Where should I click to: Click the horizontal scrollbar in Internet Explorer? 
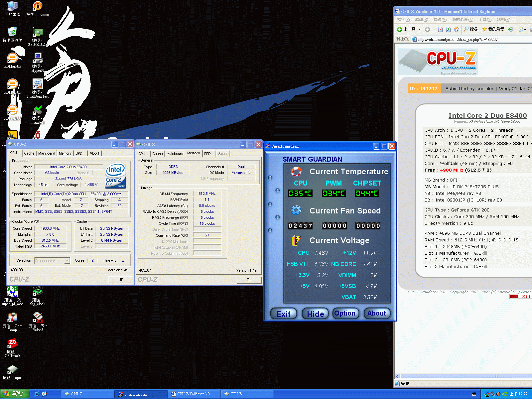pyautogui.click(x=465, y=376)
